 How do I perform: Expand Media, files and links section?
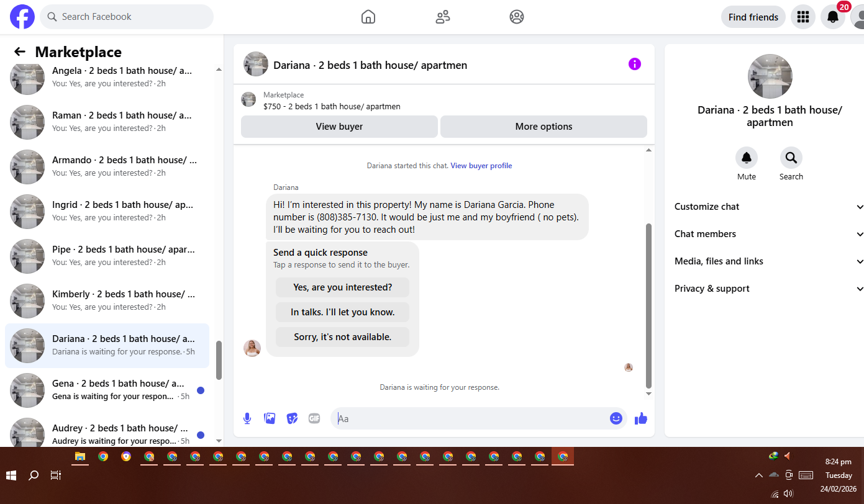(769, 261)
